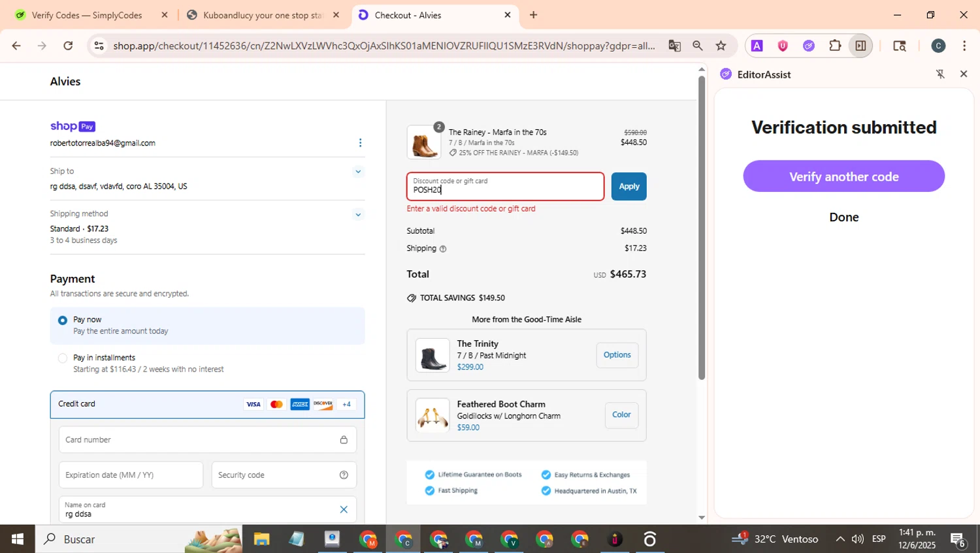Select the Checkout - Alvies tab
The image size is (980, 553).
(x=408, y=15)
